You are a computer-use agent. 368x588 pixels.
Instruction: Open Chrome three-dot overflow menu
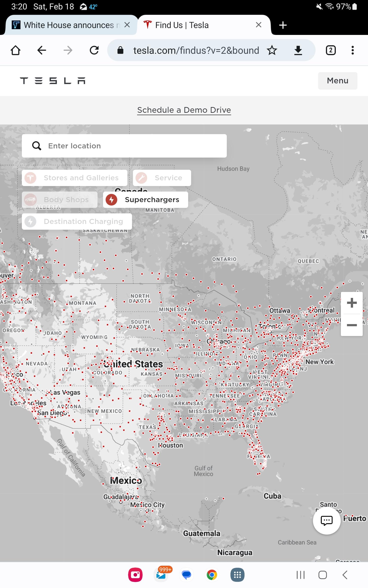click(x=352, y=50)
